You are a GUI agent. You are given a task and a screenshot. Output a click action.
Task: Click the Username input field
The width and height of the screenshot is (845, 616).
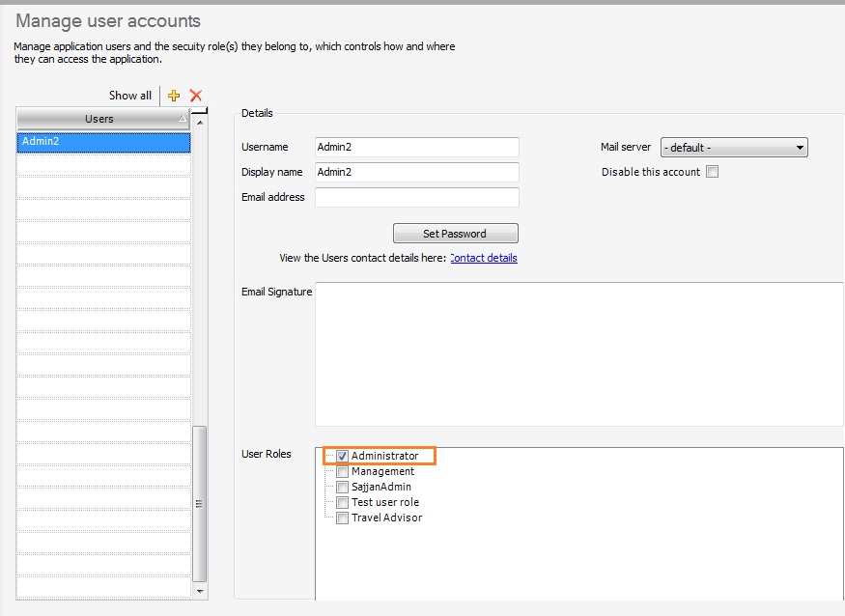pos(416,148)
